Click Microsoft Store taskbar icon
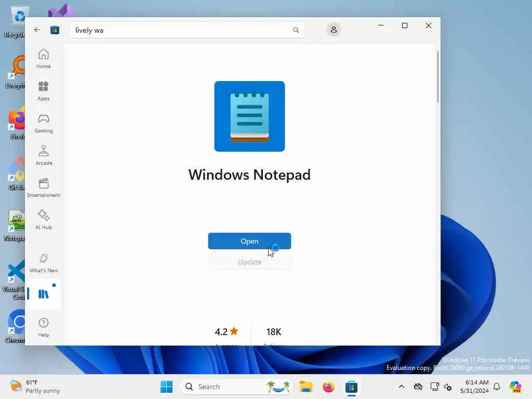Screen dimensions: 532x399 click(x=351, y=387)
